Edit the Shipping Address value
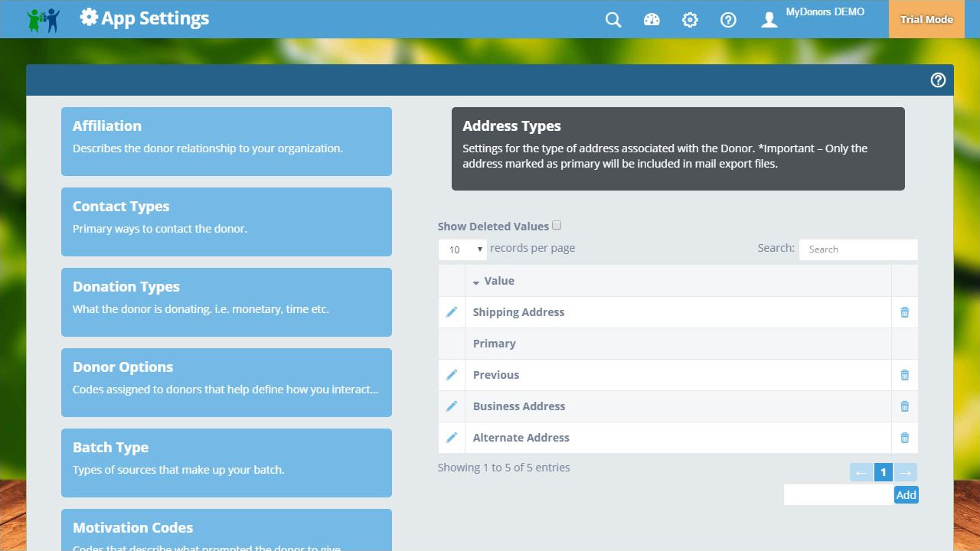 coord(452,312)
